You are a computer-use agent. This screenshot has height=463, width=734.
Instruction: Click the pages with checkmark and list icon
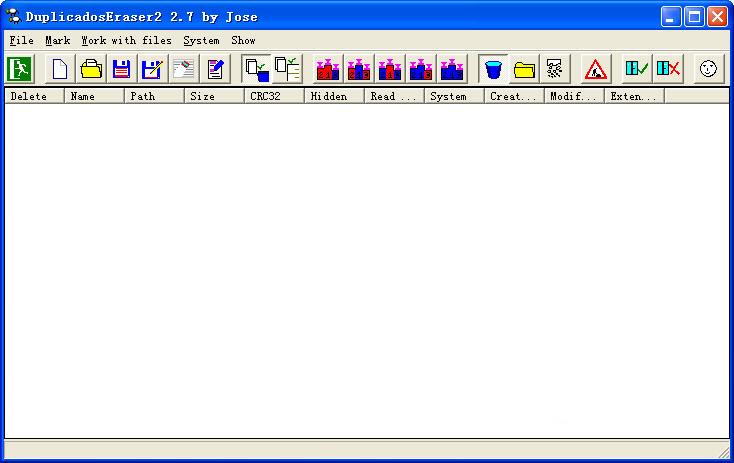pyautogui.click(x=287, y=69)
